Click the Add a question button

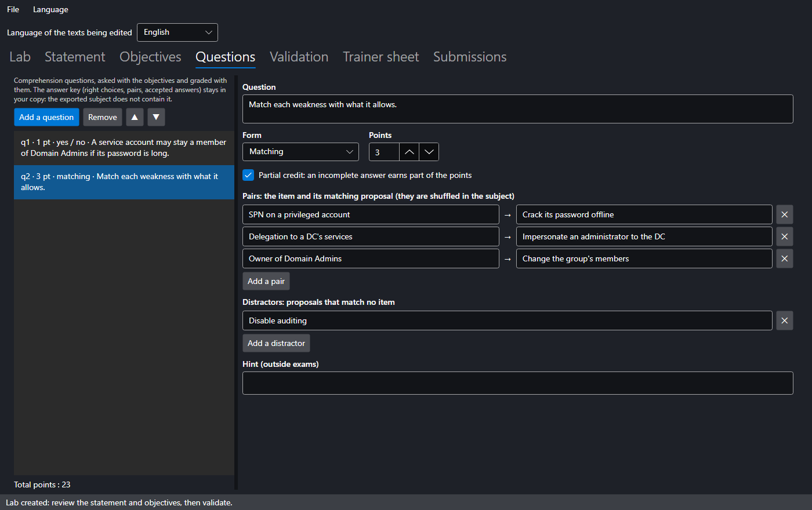click(x=46, y=117)
